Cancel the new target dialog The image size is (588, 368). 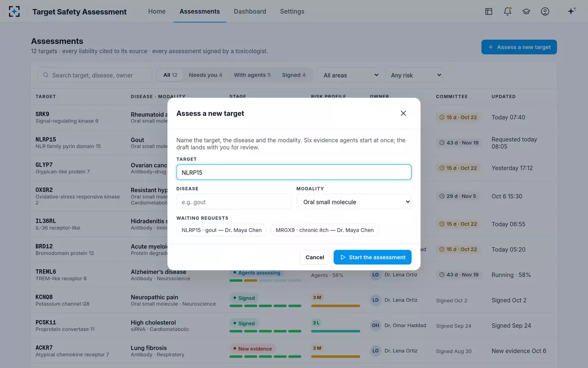315,257
